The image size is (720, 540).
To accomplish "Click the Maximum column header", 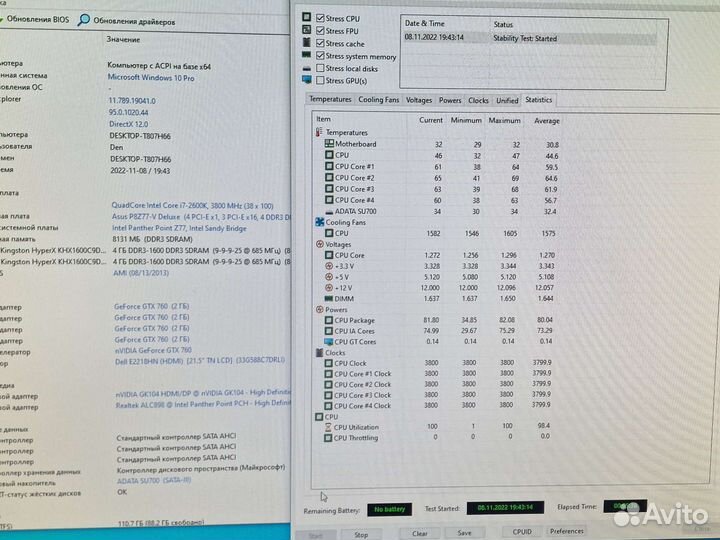I will pos(504,121).
